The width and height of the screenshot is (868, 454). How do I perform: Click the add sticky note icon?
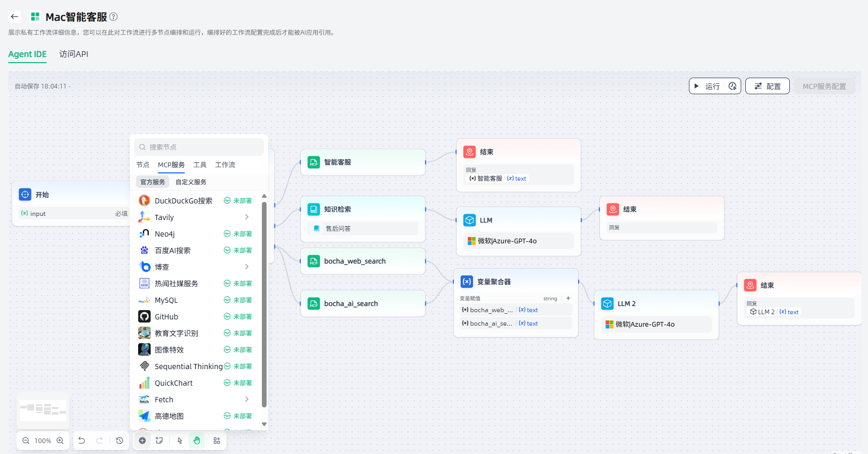pyautogui.click(x=159, y=441)
